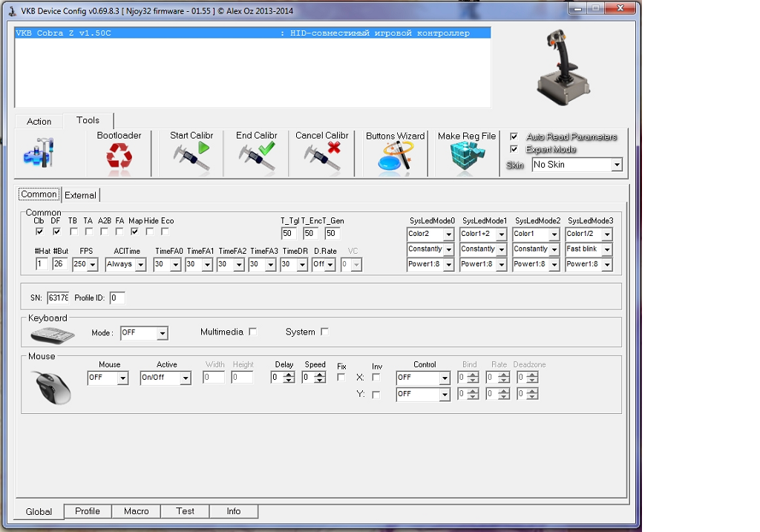This screenshot has width=760, height=532.
Task: Open the mouse Active On/Off dropdown
Action: (186, 378)
